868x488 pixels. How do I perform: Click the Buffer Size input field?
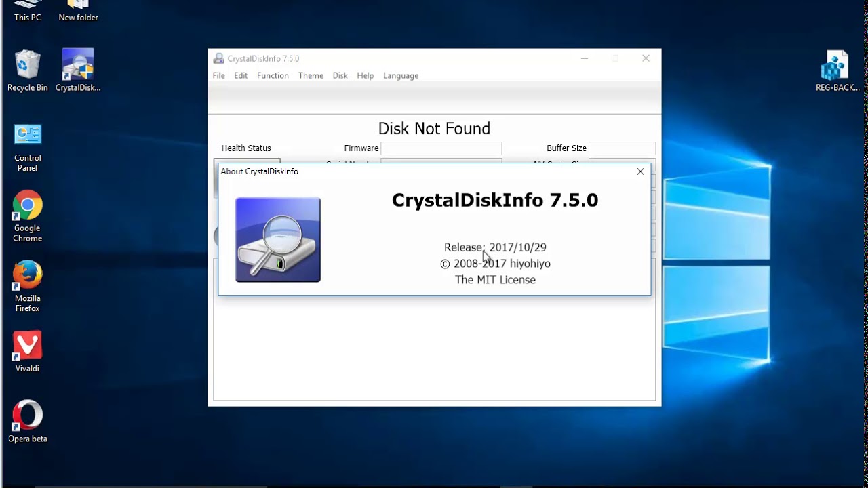pos(622,148)
